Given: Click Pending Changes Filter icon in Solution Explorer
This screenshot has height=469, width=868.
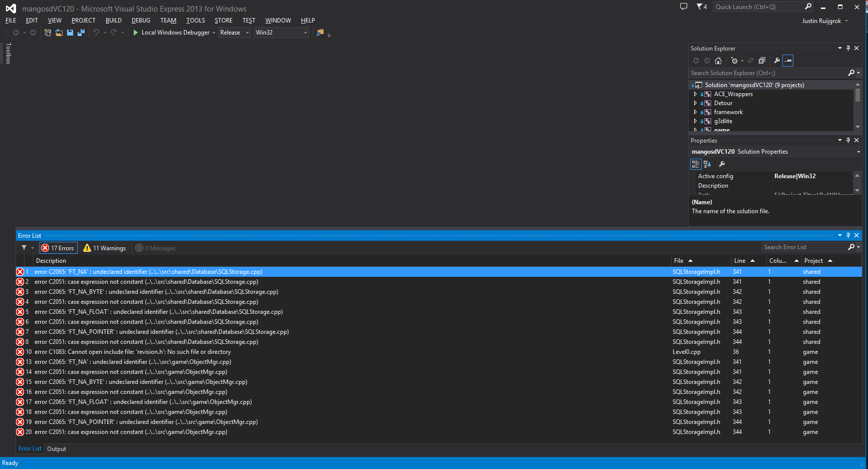Looking at the screenshot, I should click(x=734, y=61).
